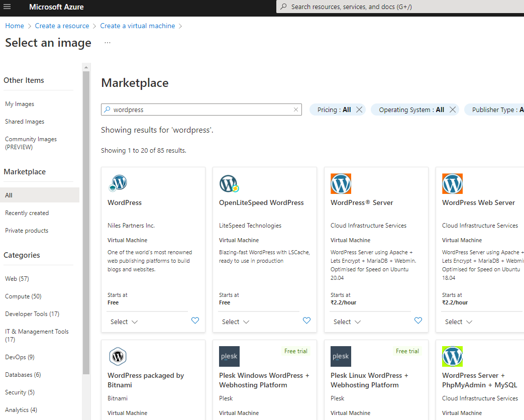Click the WordPress by Niles Partners logo
Viewport: 524px width, 420px height.
point(118,183)
